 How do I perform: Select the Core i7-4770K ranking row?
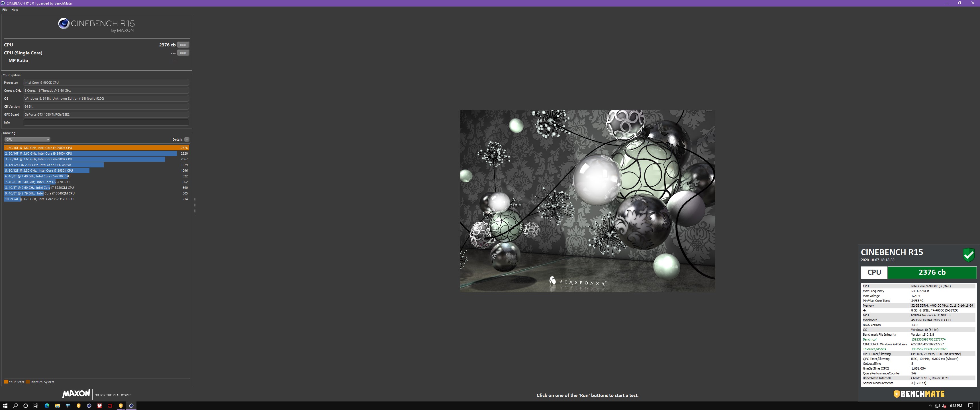coord(97,177)
